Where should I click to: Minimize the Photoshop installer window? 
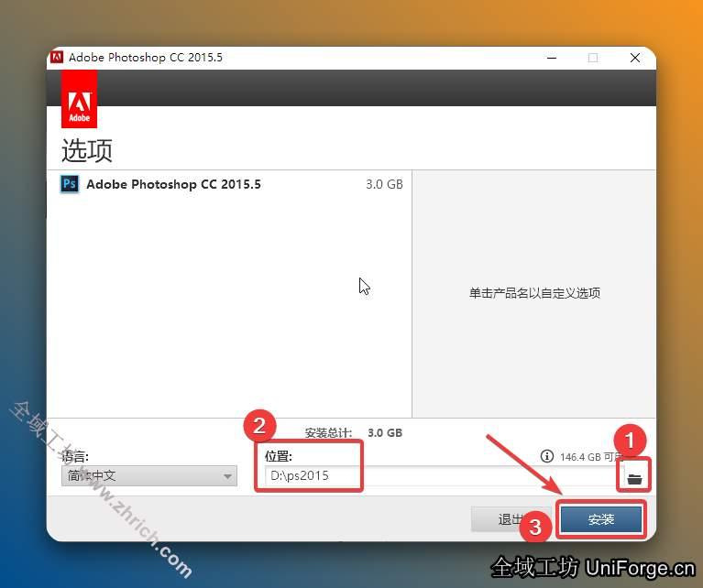pyautogui.click(x=552, y=58)
